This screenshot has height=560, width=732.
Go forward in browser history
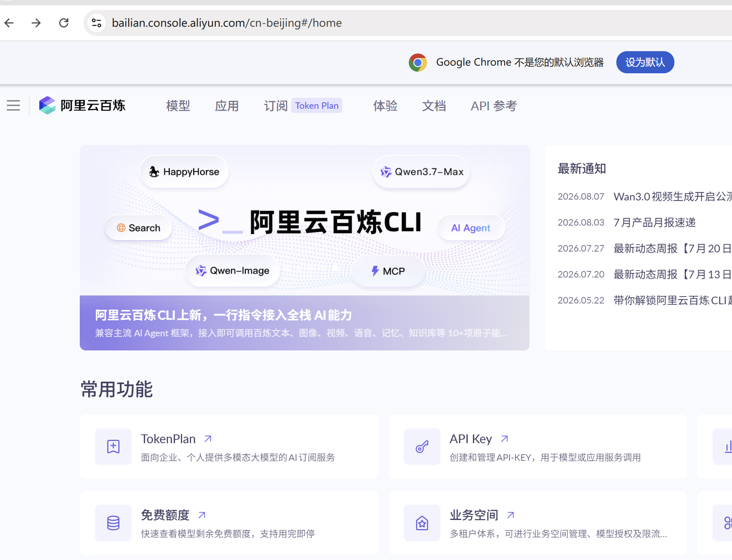(36, 23)
